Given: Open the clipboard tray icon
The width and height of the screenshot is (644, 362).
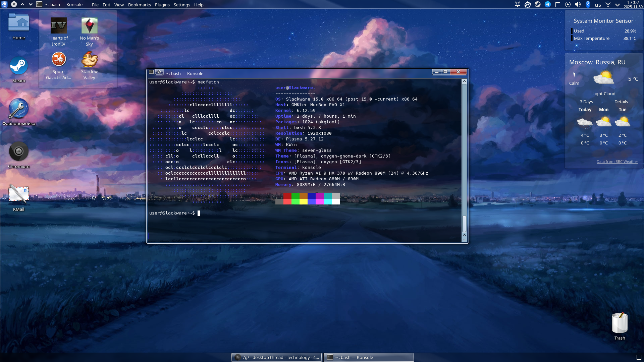Looking at the screenshot, I should [558, 4].
